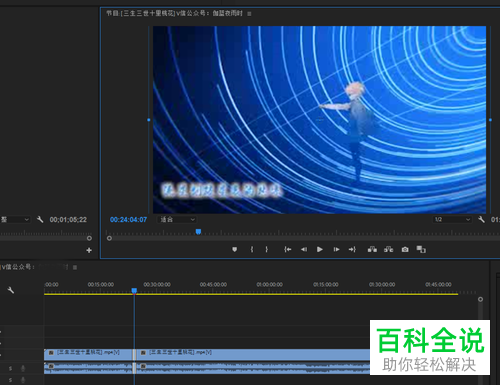
Task: Click the ruler at 01:30:00:00
Action: click(x=382, y=285)
